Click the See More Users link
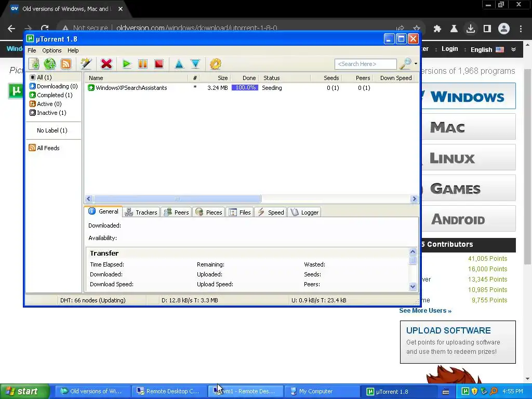This screenshot has height=399, width=532. click(425, 311)
